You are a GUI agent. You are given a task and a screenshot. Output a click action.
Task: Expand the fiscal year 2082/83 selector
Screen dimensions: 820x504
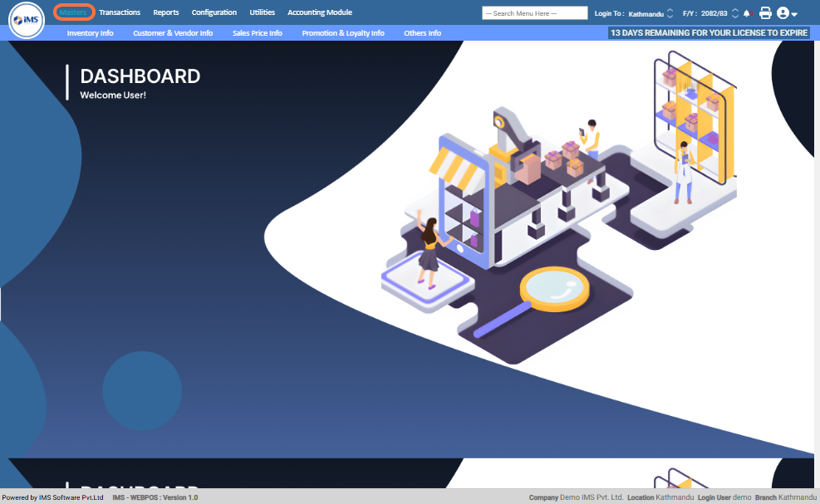tap(734, 13)
